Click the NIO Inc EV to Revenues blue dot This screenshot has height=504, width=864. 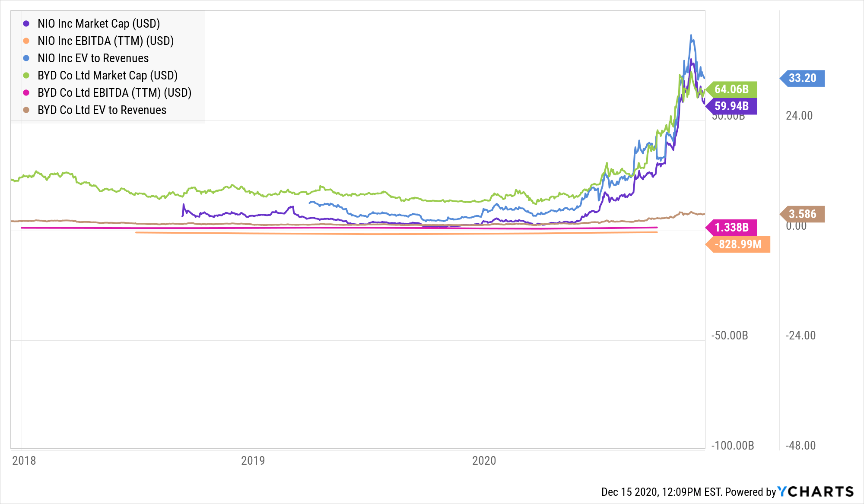tap(26, 58)
